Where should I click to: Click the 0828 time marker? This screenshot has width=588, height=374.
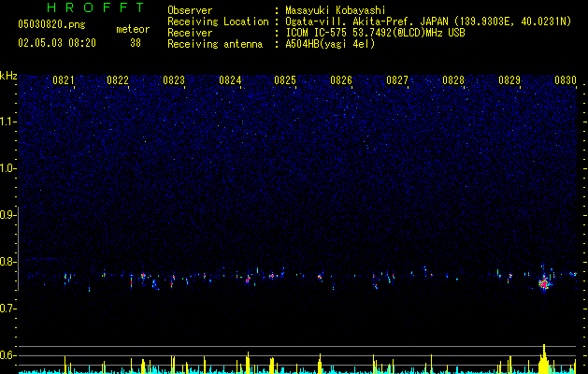tap(453, 80)
